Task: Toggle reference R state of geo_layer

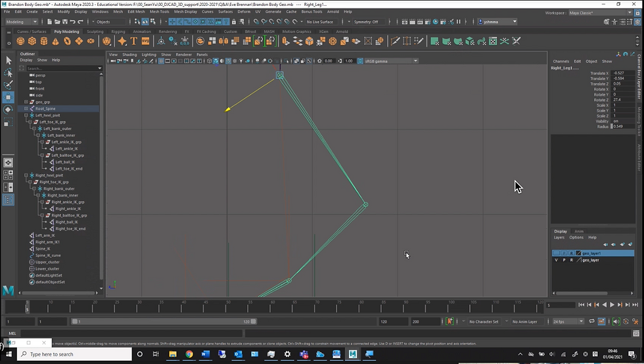Action: point(571,260)
